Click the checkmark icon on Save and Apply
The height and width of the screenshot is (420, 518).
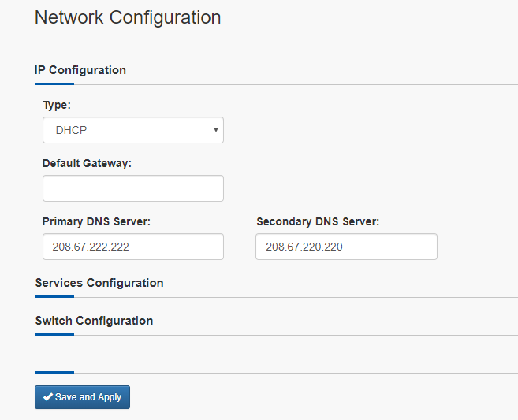48,396
